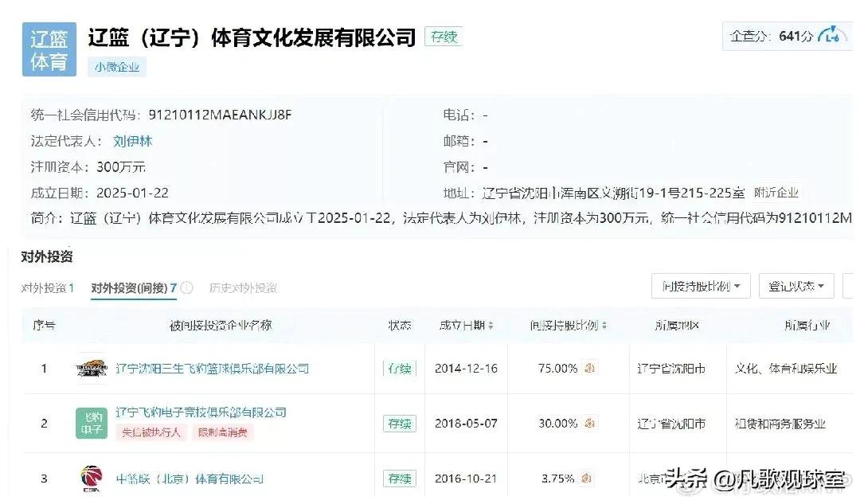
Task: Click the 限制高消费 risk tag
Action: point(222,432)
